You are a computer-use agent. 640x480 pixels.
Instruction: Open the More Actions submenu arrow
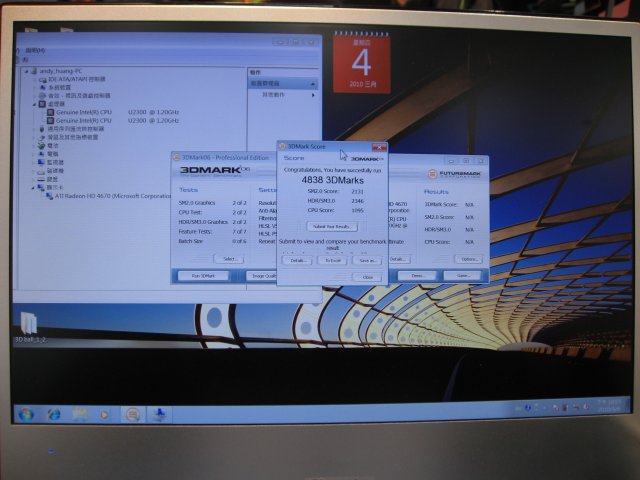coord(313,95)
